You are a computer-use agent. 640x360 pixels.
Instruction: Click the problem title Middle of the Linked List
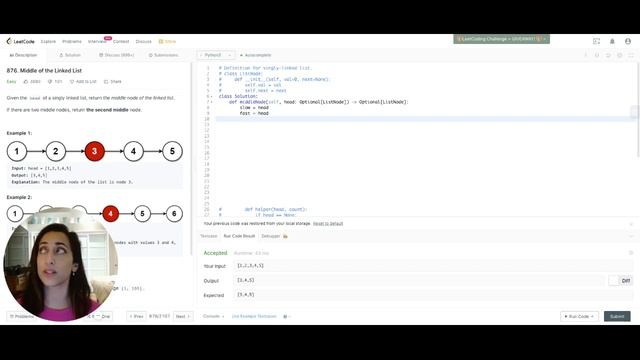tap(44, 71)
